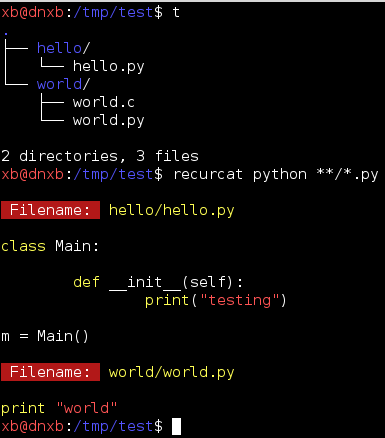The width and height of the screenshot is (385, 438).
Task: Click the yellow 'hello/hello.py' filename
Action: tap(172, 210)
